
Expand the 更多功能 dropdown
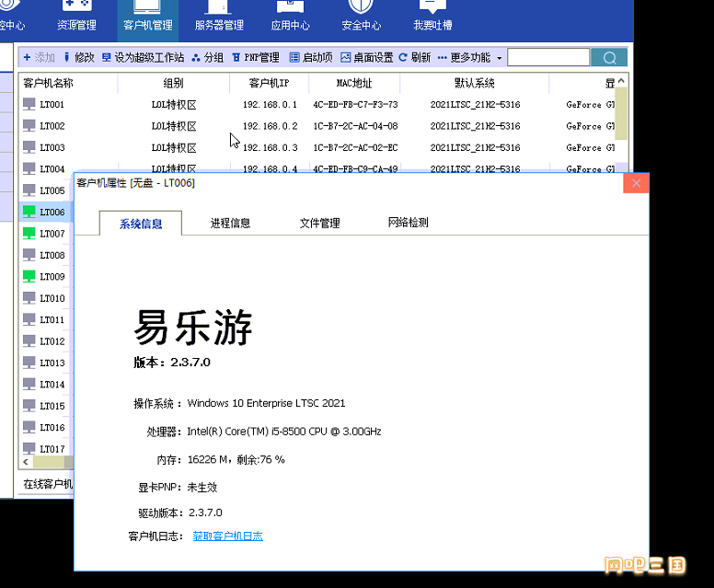coord(470,57)
